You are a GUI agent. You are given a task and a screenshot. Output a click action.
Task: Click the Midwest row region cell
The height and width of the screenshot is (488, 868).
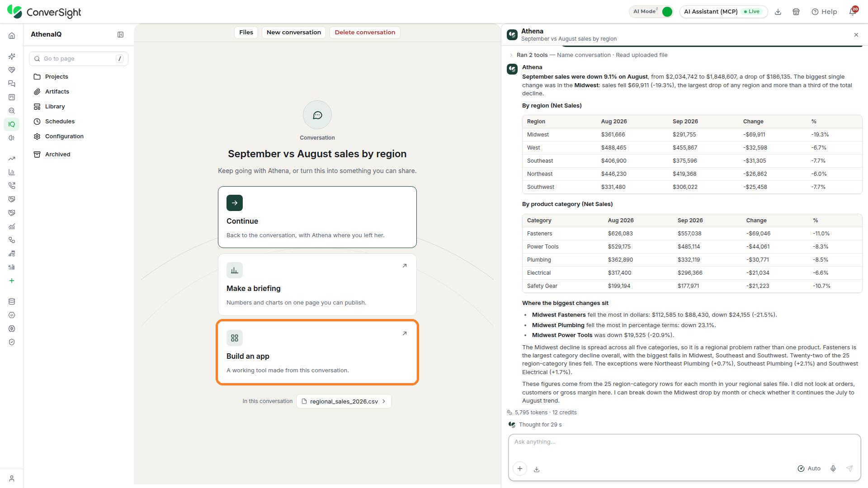click(538, 135)
